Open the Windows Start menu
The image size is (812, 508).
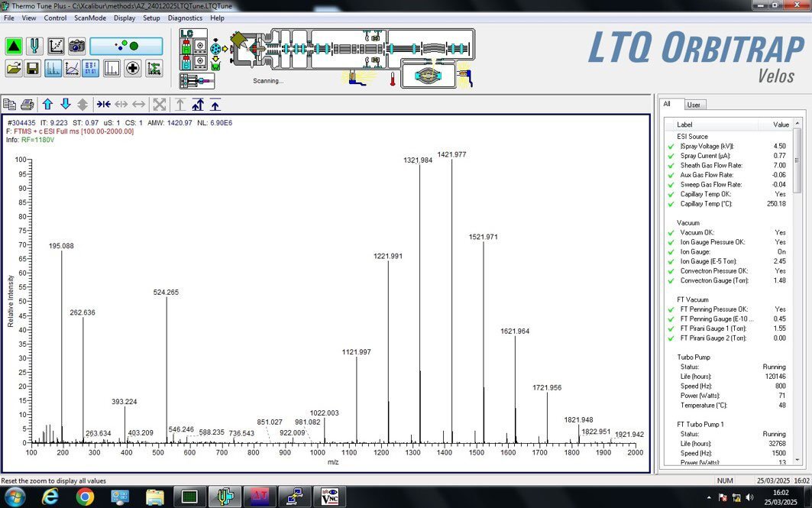point(15,497)
